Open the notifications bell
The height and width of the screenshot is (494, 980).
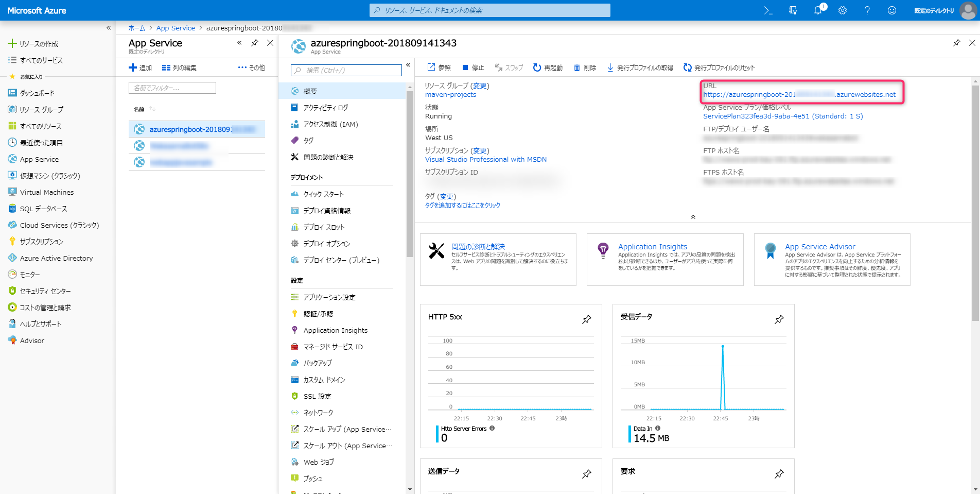818,10
